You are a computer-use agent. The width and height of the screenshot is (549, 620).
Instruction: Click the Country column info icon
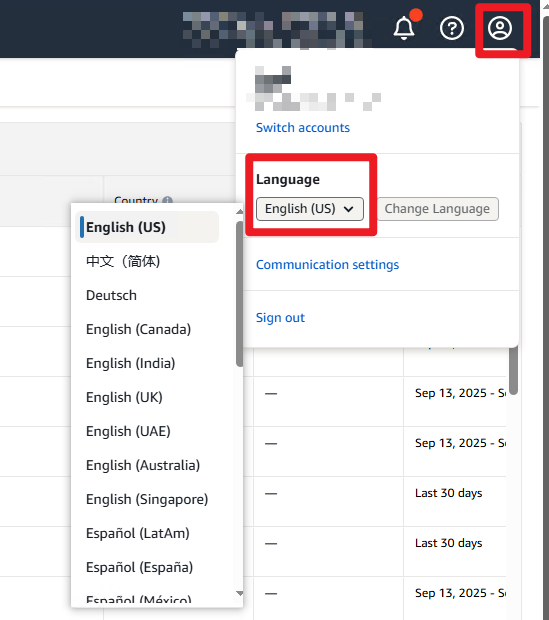click(168, 200)
